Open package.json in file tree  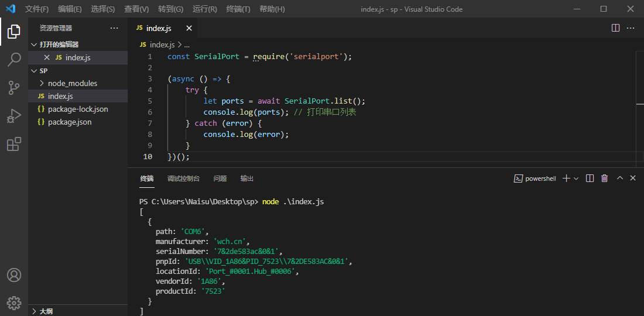point(70,122)
